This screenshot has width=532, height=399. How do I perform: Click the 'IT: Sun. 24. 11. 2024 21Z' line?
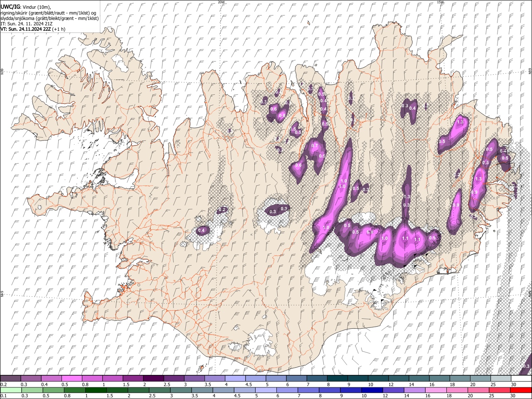tap(27, 24)
